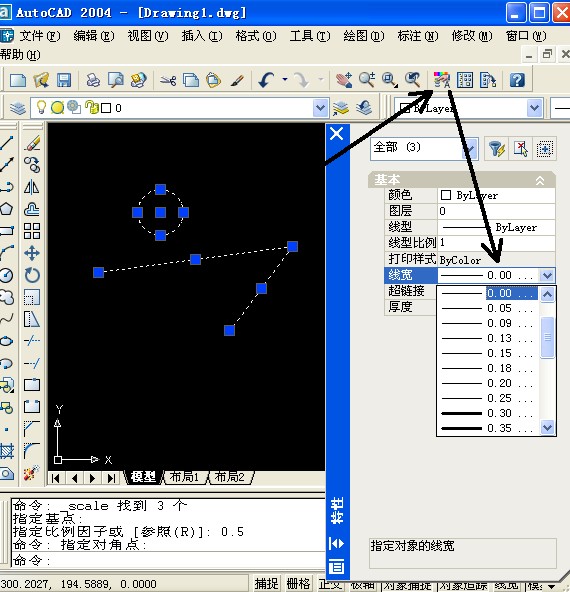
Task: Click the Match Properties brush icon
Action: [237, 80]
